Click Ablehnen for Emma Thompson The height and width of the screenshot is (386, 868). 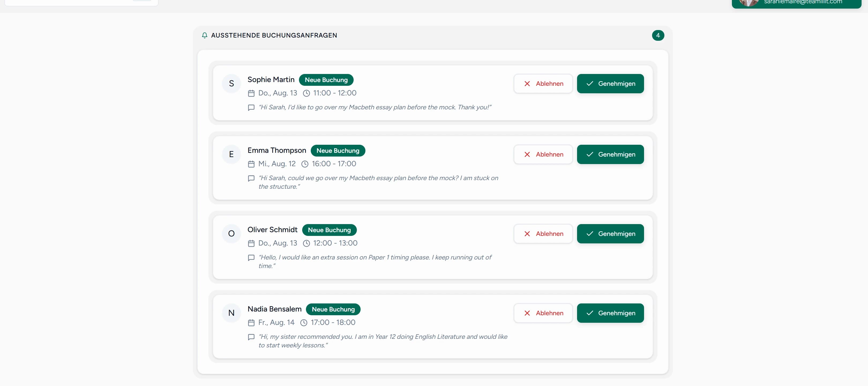[x=543, y=154]
